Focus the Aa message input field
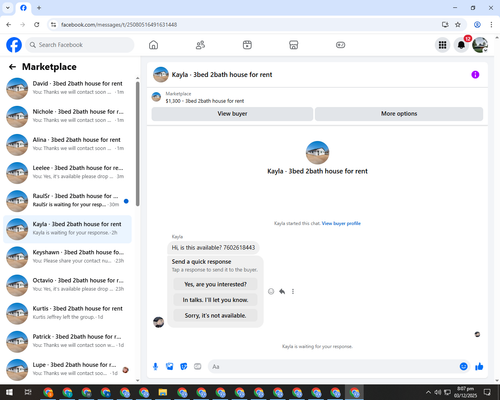The width and height of the screenshot is (500, 400). 333,367
